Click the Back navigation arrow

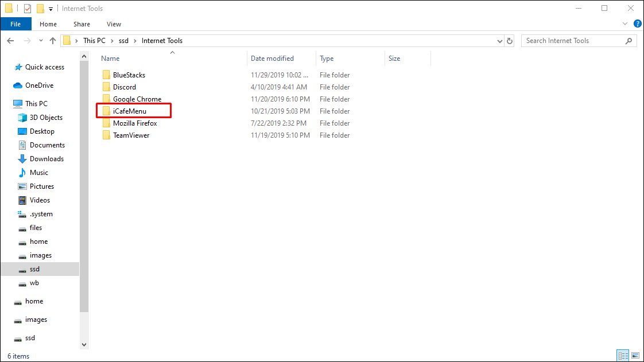tap(11, 41)
